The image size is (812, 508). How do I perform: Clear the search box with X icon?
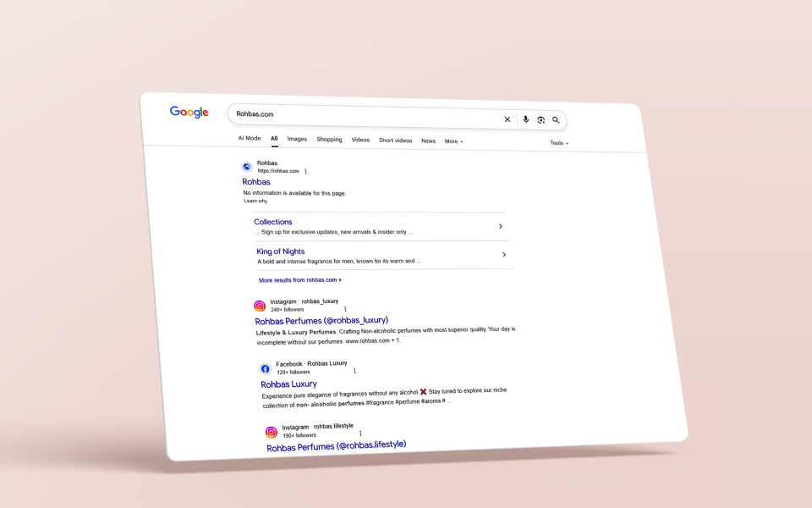507,119
